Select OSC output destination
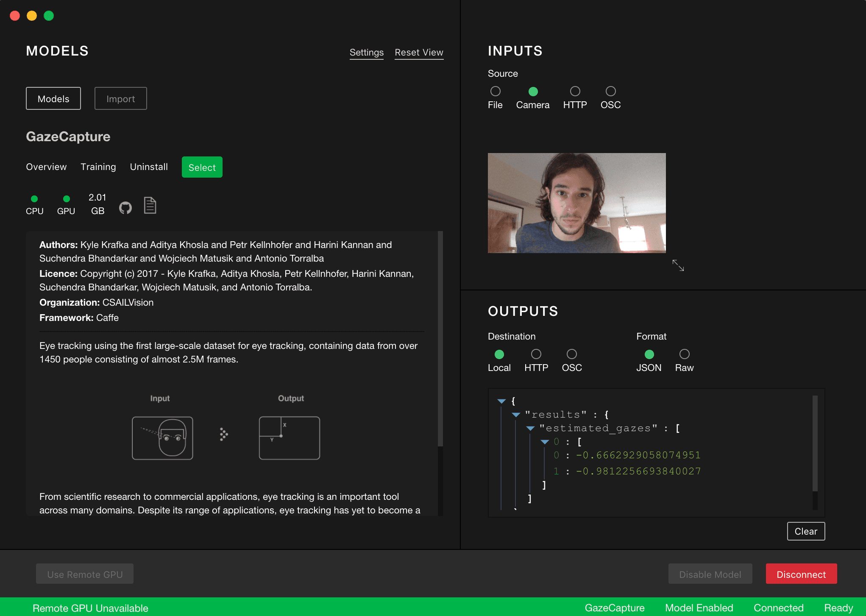This screenshot has height=616, width=866. coord(571,354)
